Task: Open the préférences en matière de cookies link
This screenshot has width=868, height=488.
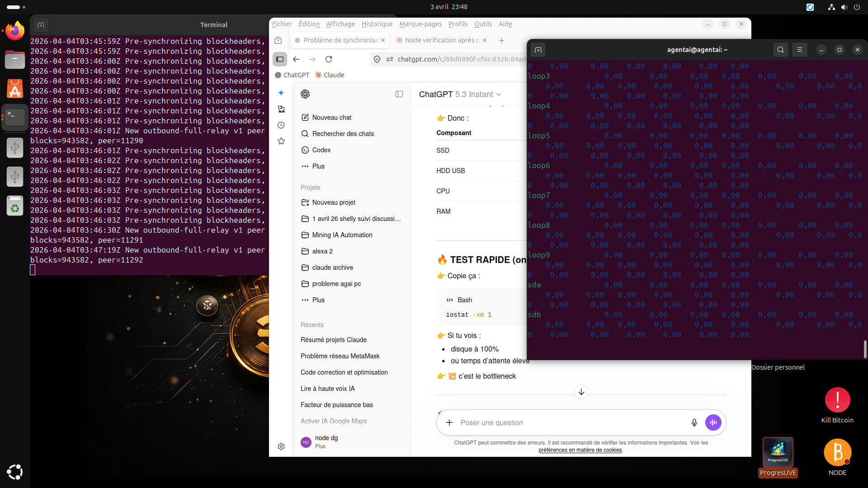Action: 580,450
